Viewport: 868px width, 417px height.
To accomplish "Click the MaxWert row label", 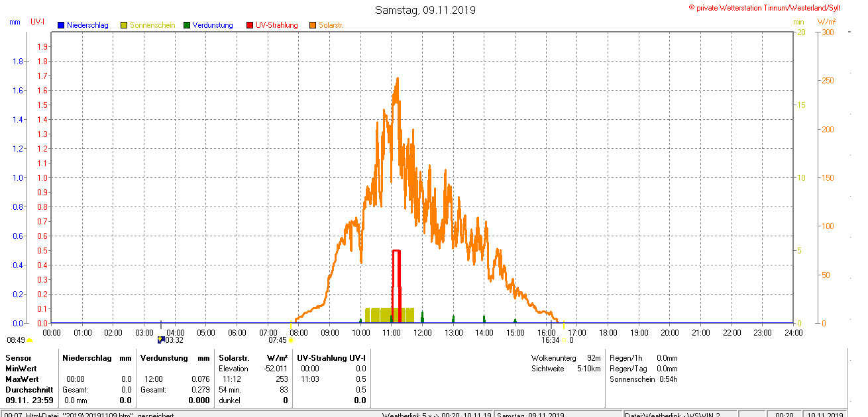I will click(x=22, y=379).
